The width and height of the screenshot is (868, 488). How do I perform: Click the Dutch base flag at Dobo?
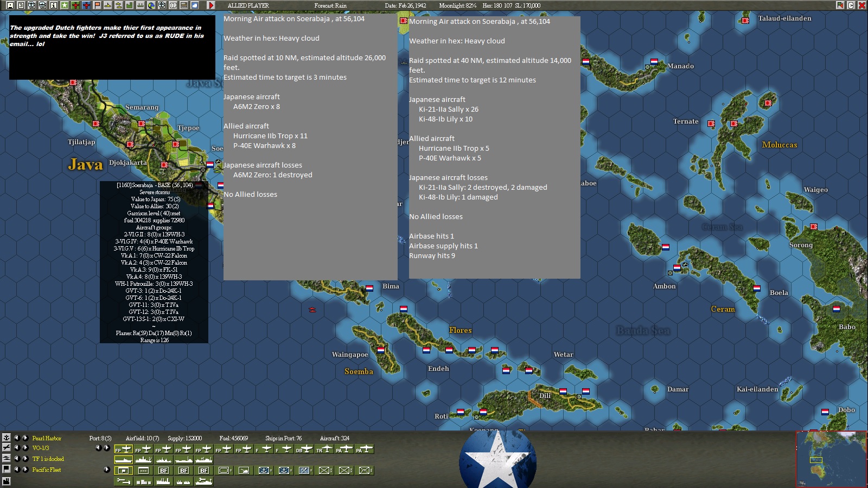coord(825,412)
